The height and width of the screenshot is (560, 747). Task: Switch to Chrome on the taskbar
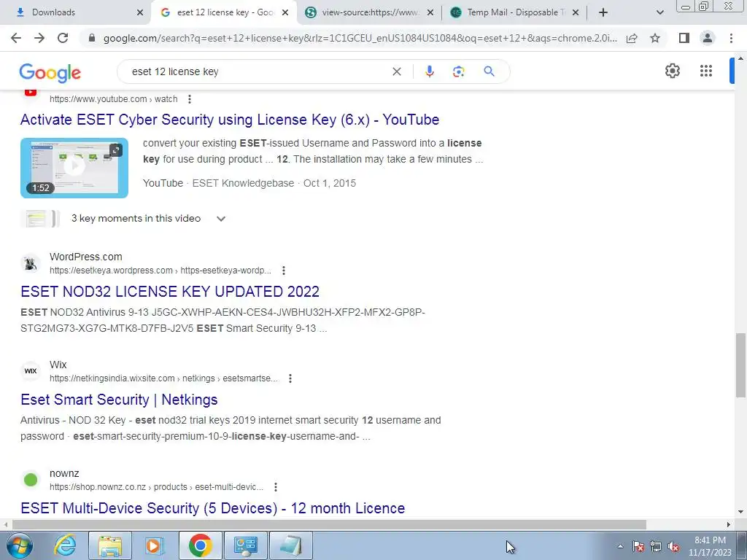(x=200, y=545)
